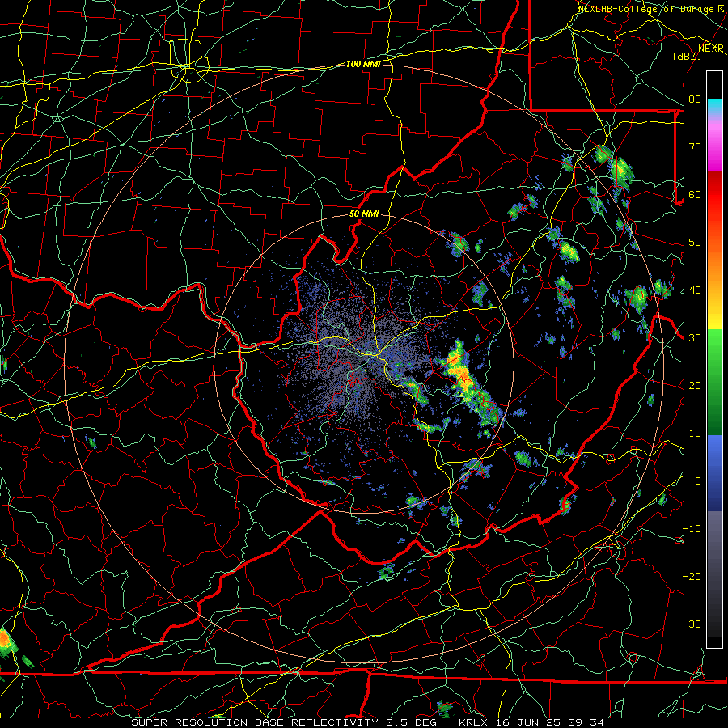Click the 30 dBZ label on the color scale
The image size is (728, 728).
click(695, 338)
